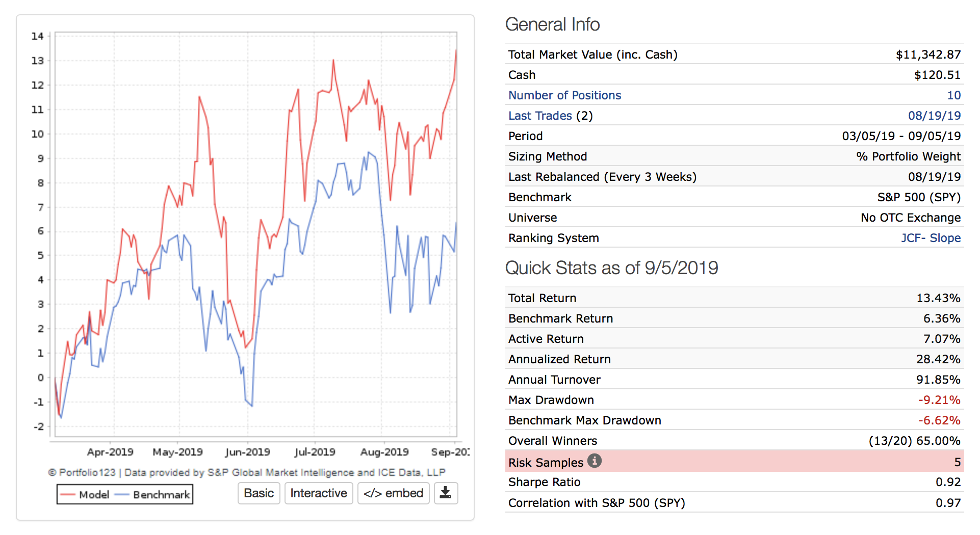The image size is (980, 535).
Task: Click the red Model legend entry
Action: (x=85, y=495)
